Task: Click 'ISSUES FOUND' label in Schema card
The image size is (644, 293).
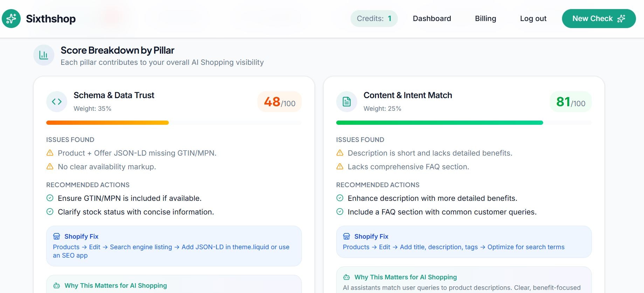Action: [70, 139]
